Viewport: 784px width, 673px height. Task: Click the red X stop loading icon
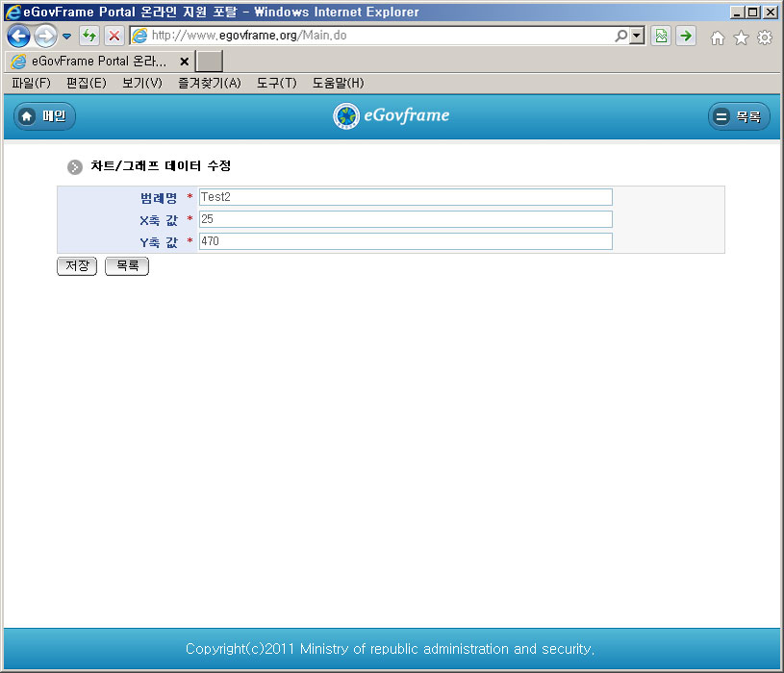pos(114,37)
